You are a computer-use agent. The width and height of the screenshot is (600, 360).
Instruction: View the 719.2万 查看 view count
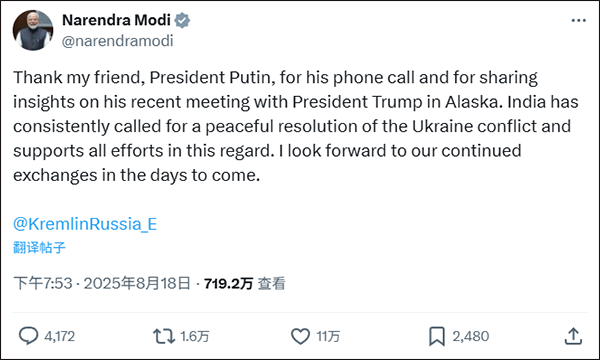[x=245, y=283]
